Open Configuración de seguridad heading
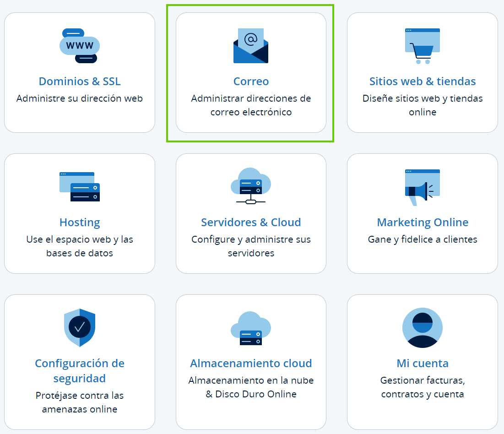This screenshot has width=504, height=434. point(80,371)
